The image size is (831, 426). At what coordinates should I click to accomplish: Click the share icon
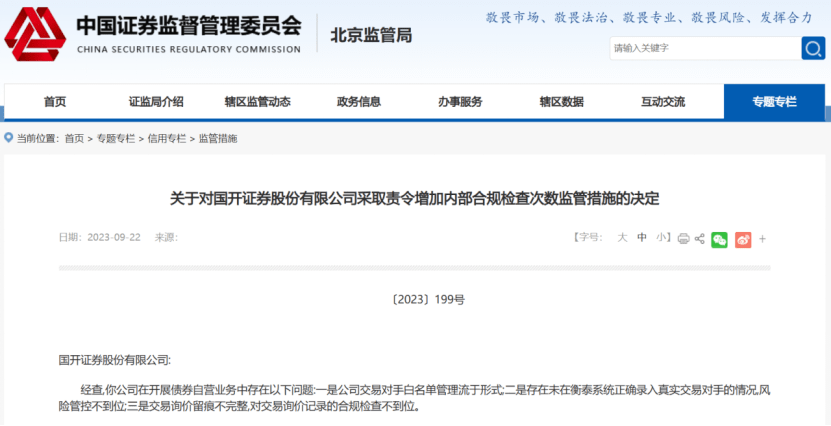tap(700, 239)
